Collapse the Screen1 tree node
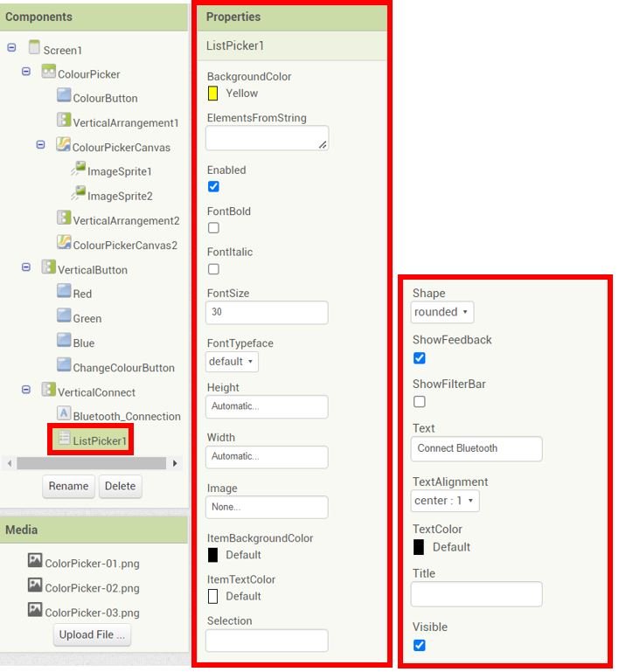Image resolution: width=619 pixels, height=672 pixels. point(11,47)
